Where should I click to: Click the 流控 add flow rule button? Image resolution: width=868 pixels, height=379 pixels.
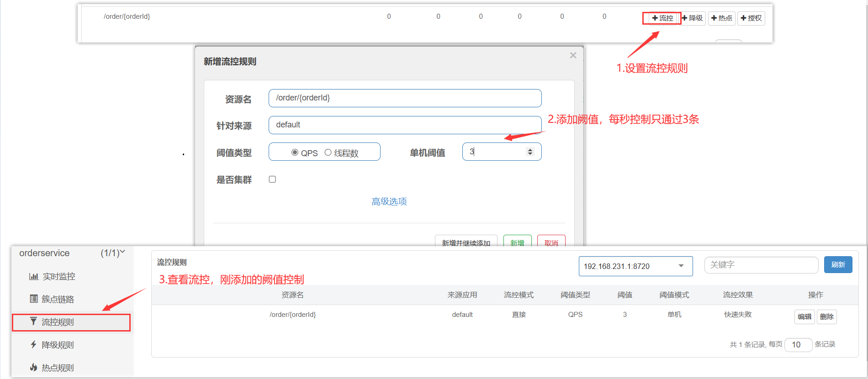662,18
